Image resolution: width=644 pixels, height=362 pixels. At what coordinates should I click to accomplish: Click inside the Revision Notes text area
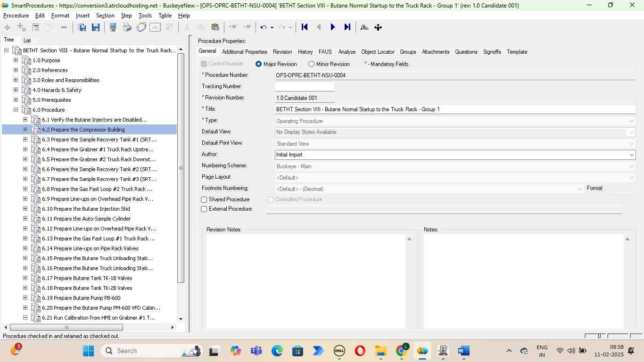click(305, 281)
